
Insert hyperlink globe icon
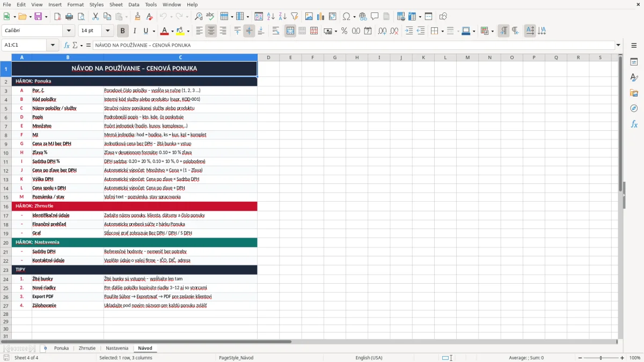pyautogui.click(x=363, y=17)
